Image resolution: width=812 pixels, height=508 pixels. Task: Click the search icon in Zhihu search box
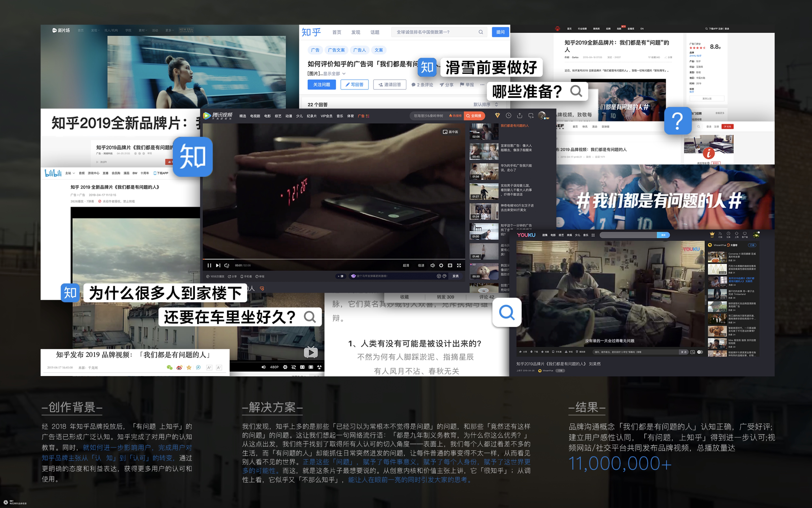(481, 32)
